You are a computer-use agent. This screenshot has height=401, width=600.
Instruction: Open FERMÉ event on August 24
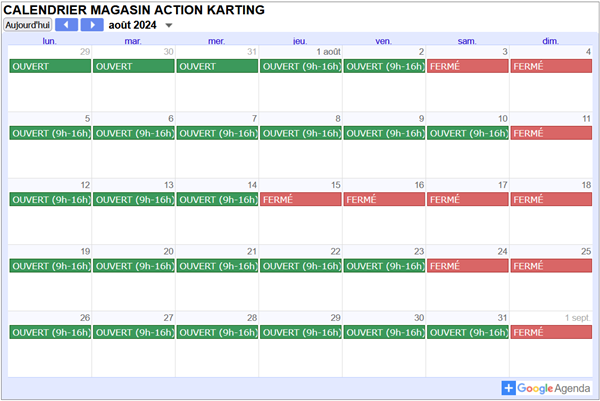pos(468,266)
